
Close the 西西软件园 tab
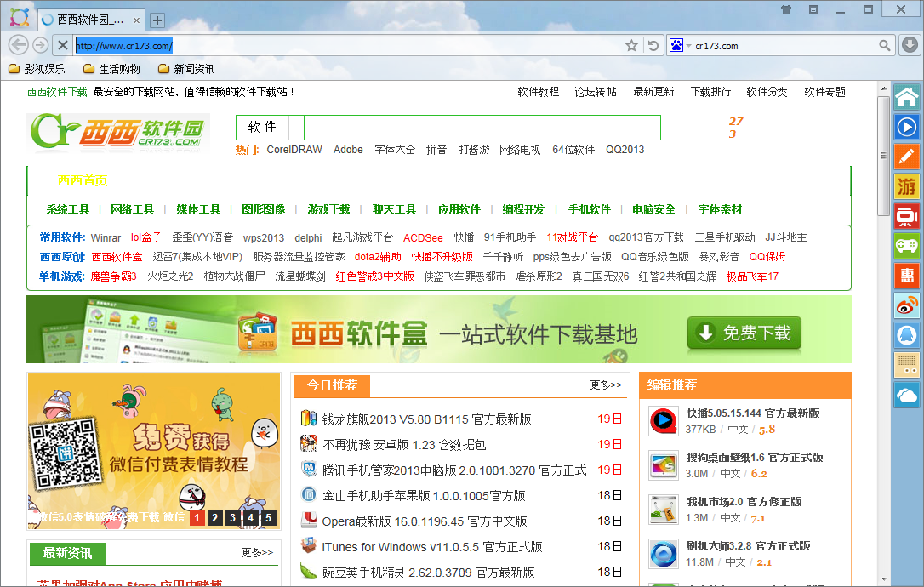[136, 20]
